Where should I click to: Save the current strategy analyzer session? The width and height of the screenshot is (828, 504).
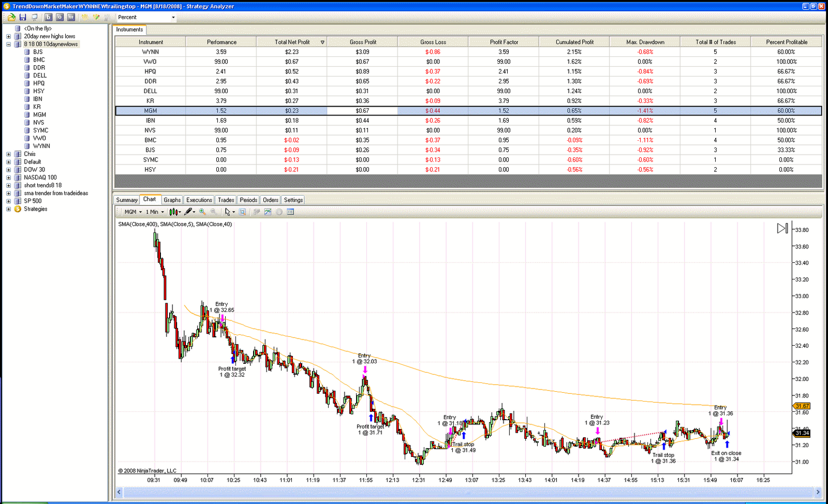coord(22,17)
